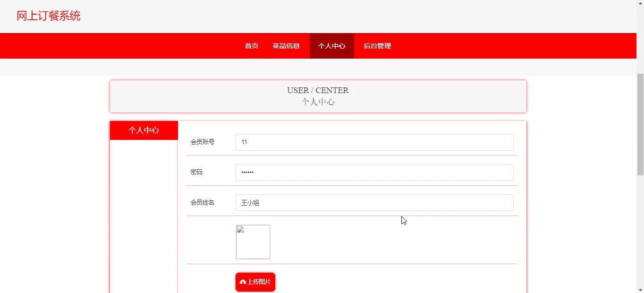Click the USER / CENTER heading text

click(x=318, y=90)
